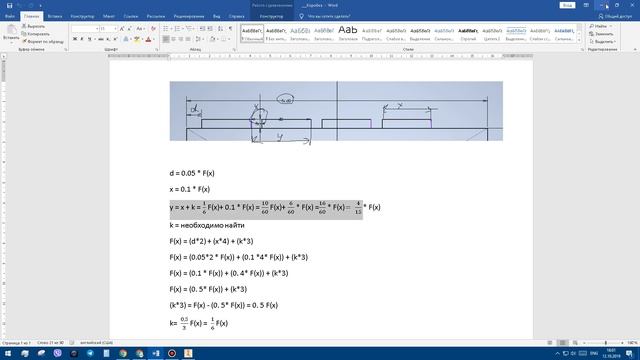Image resolution: width=640 pixels, height=360 pixels.
Task: Open Chrome from the taskbar
Action: pos(123,353)
